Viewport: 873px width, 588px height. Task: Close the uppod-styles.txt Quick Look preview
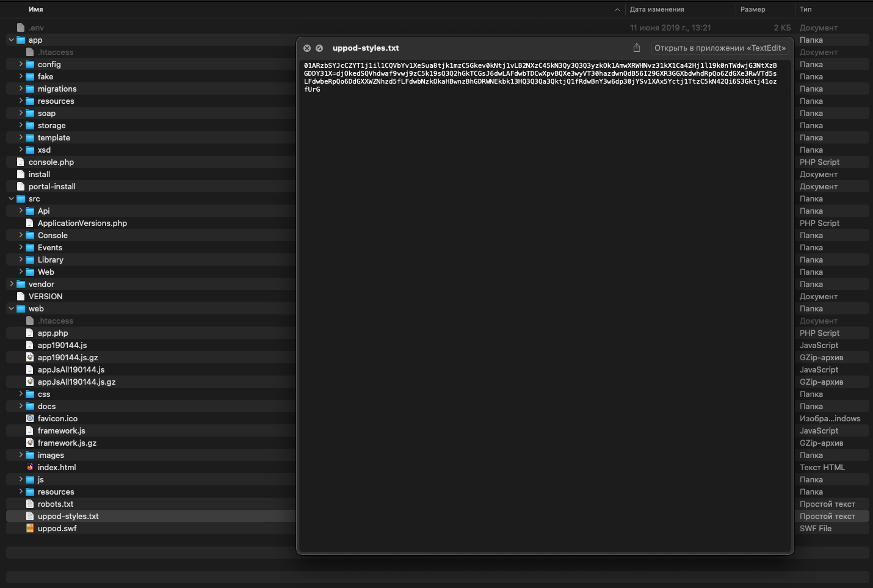(307, 48)
